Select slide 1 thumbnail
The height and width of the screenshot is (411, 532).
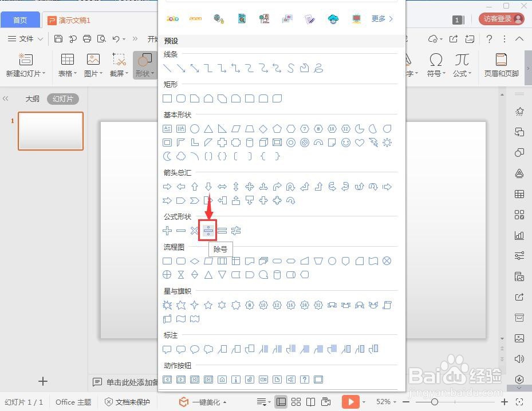50,131
